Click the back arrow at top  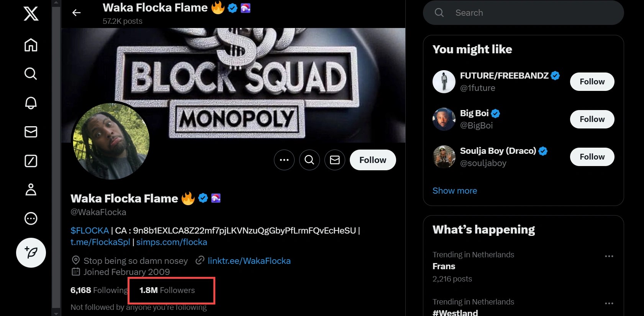pyautogui.click(x=77, y=13)
